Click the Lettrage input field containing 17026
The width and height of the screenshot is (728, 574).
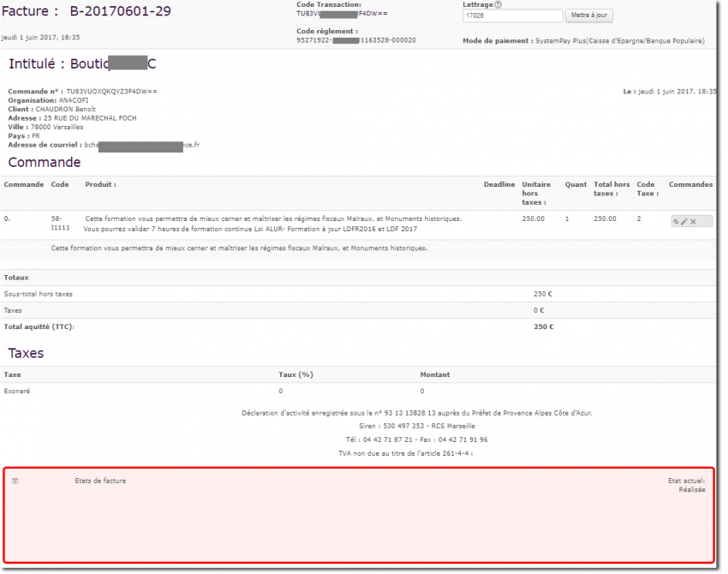click(511, 15)
